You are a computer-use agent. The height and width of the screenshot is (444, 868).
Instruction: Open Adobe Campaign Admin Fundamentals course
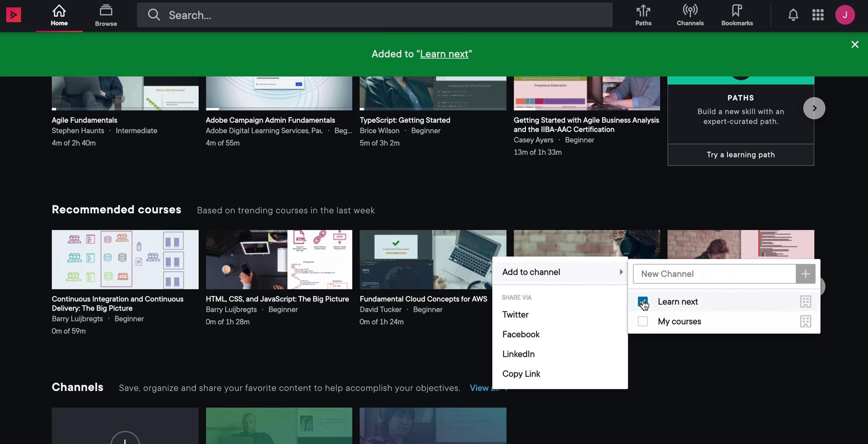270,120
